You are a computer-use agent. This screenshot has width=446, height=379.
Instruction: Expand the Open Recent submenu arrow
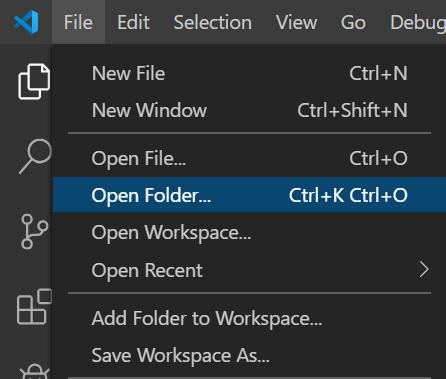click(x=424, y=269)
